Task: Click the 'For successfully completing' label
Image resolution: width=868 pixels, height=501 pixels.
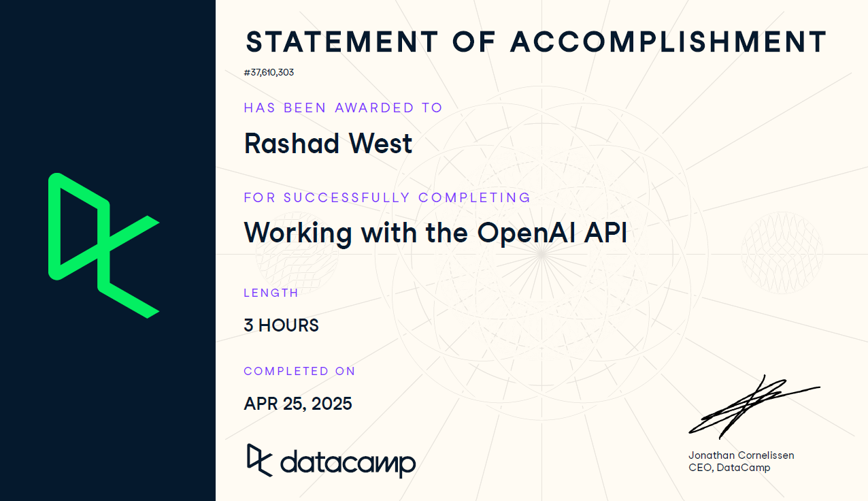Action: coord(387,197)
